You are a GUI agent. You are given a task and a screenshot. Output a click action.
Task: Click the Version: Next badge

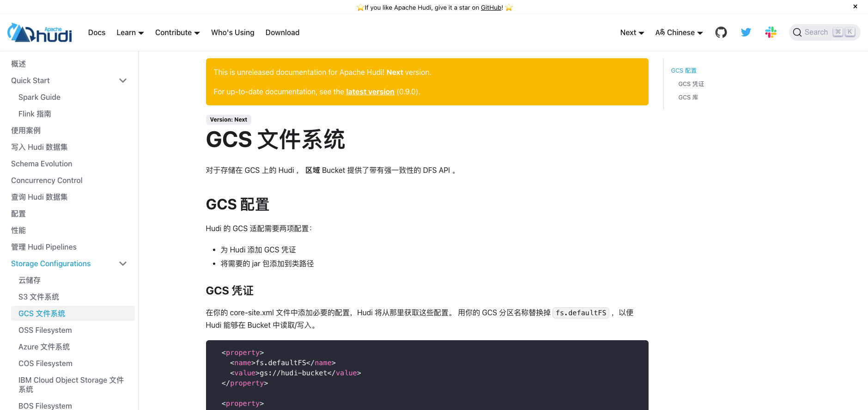229,120
